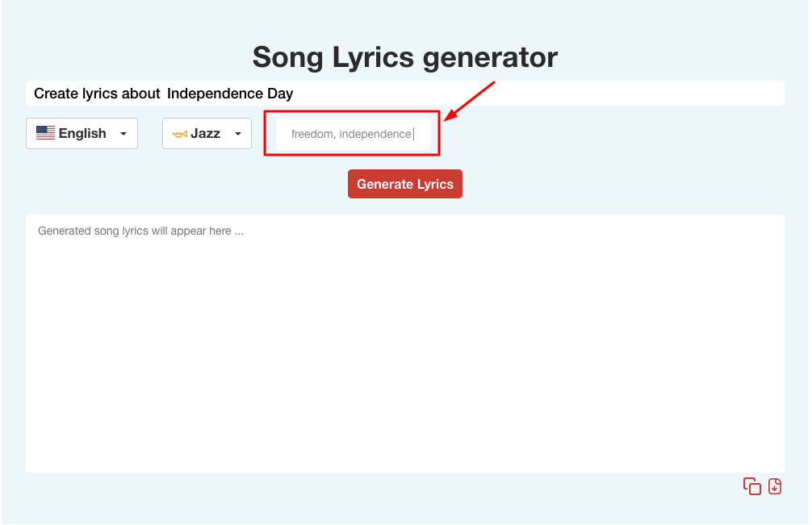This screenshot has width=812, height=525.
Task: Focus the keywords field containing freedom, independence
Action: pyautogui.click(x=354, y=134)
